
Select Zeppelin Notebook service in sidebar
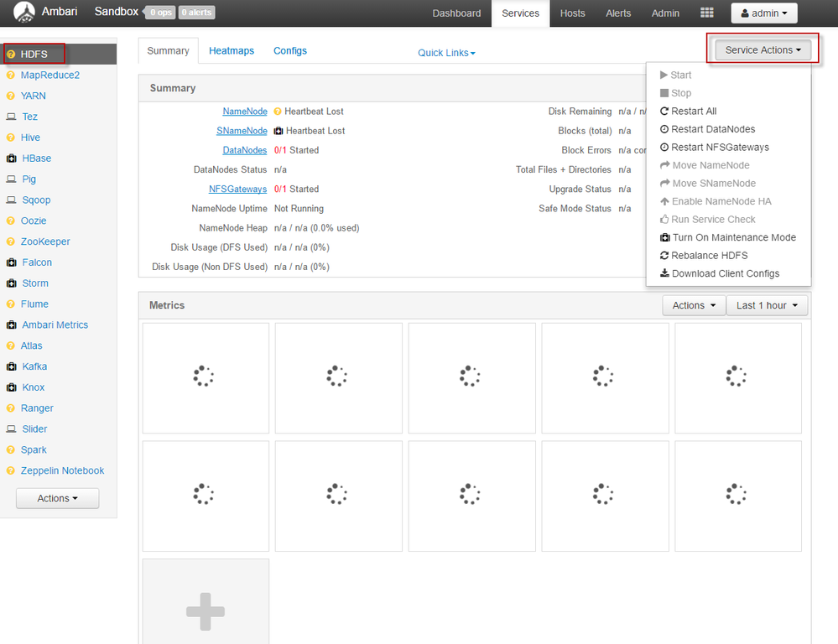pos(63,471)
